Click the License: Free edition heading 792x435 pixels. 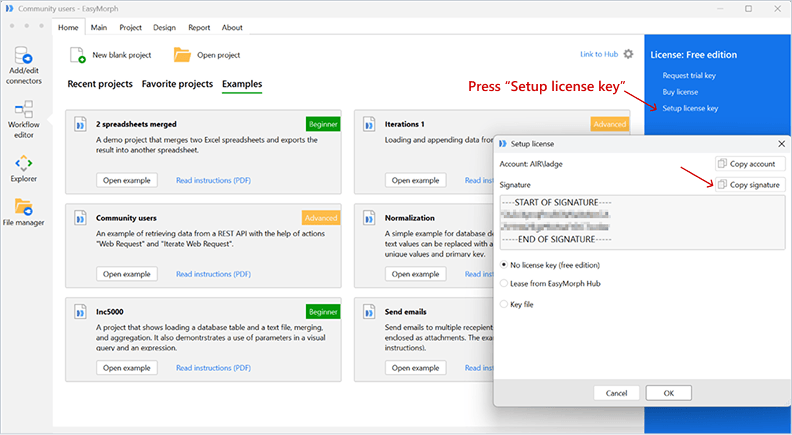(x=694, y=55)
